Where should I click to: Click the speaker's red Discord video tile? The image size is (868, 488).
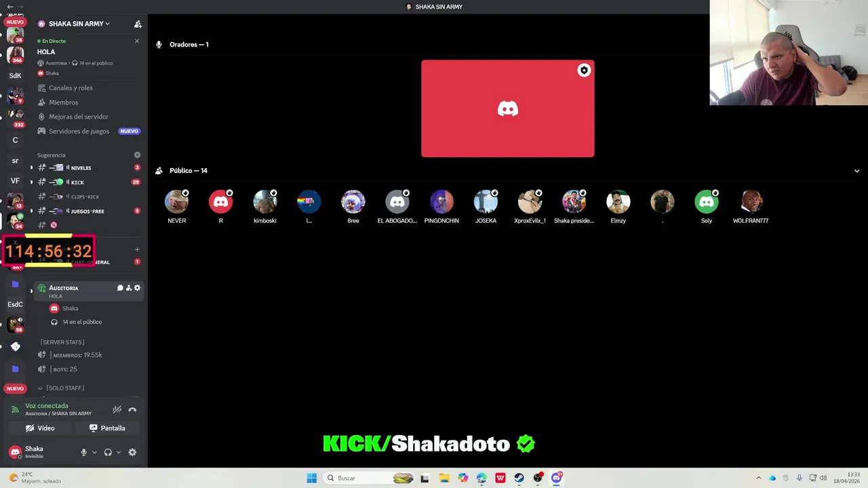508,108
